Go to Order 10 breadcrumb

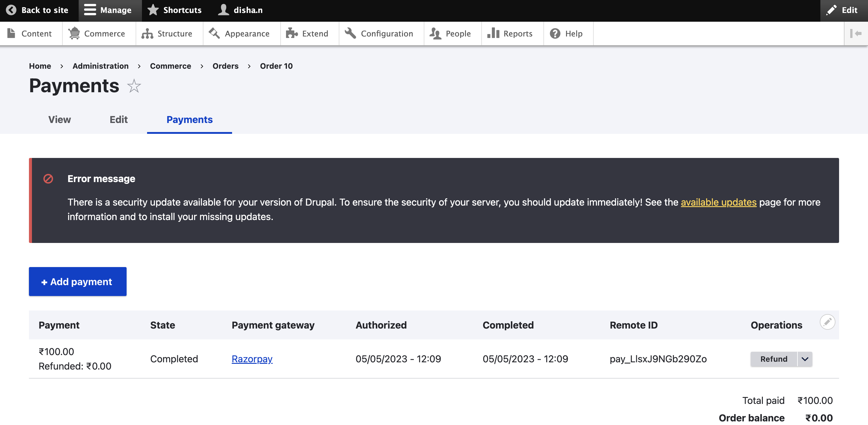[x=276, y=66]
